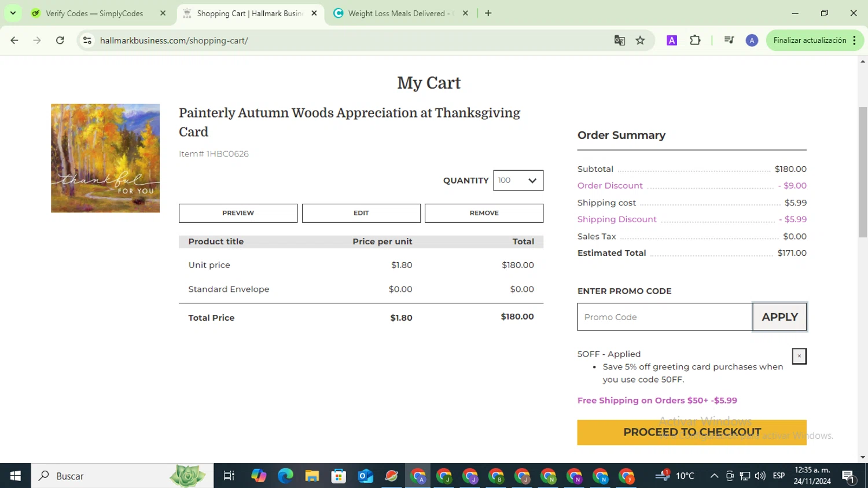Reload the shopping cart page
Image resolution: width=868 pixels, height=488 pixels.
[x=60, y=41]
